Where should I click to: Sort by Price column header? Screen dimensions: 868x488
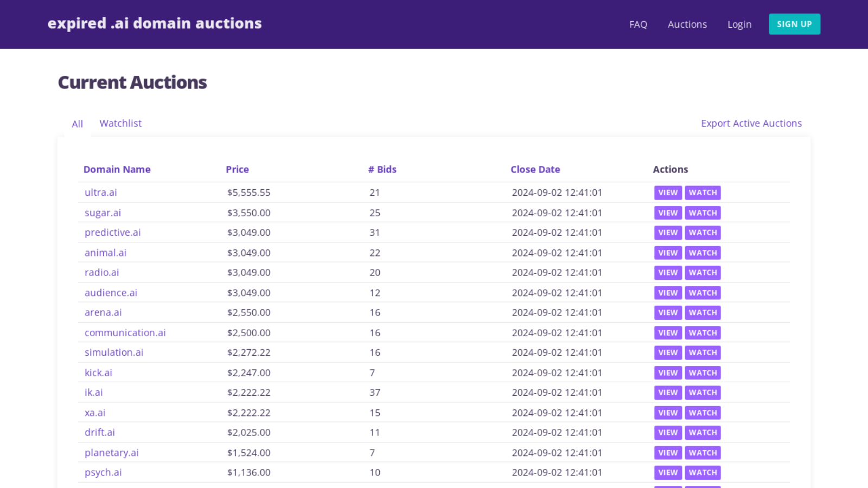tap(237, 169)
